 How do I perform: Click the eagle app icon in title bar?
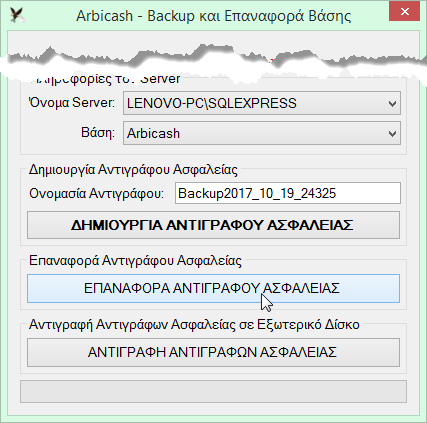(x=17, y=15)
